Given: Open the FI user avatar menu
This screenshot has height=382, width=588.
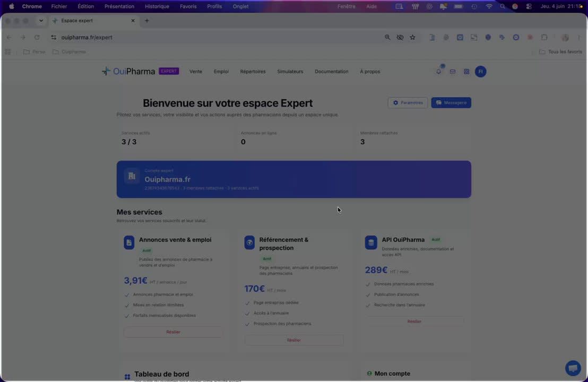Looking at the screenshot, I should click(480, 72).
